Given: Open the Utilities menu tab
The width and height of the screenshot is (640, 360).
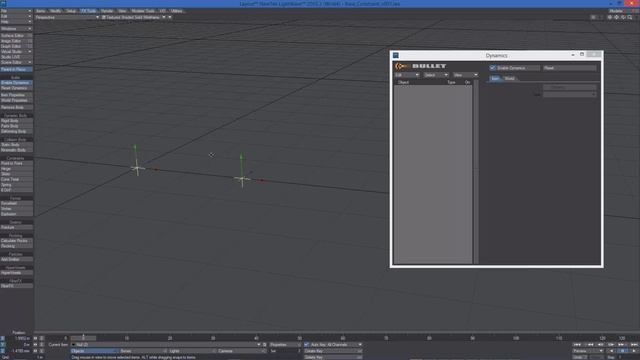Looking at the screenshot, I should [x=177, y=11].
